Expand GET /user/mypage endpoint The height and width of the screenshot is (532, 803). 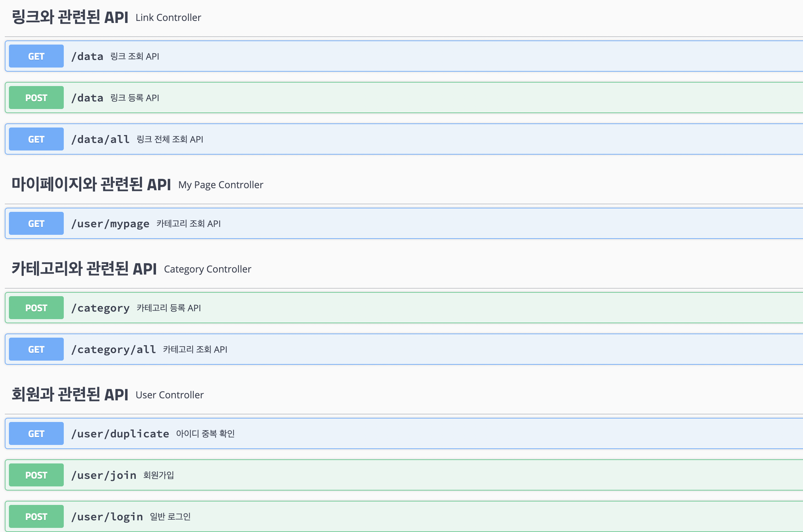click(x=411, y=223)
